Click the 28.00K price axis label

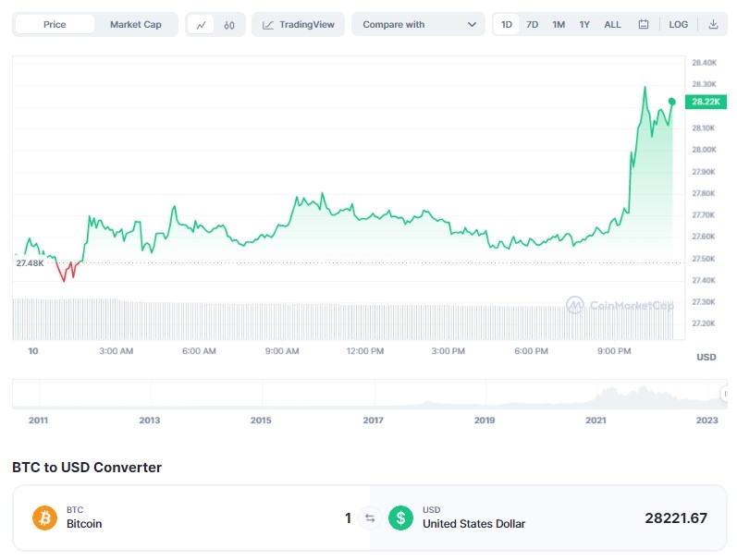coord(704,150)
